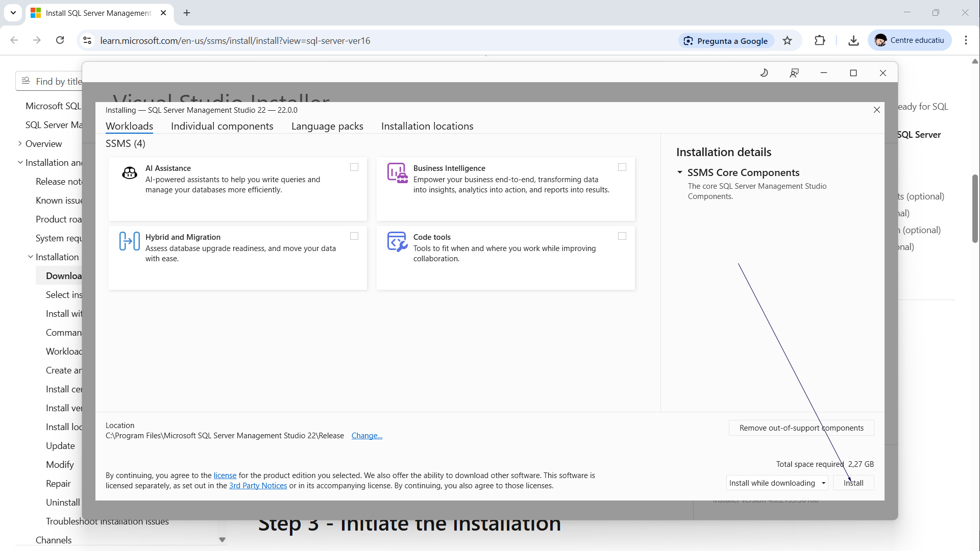The height and width of the screenshot is (551, 980).
Task: Bookmark this page with the star icon
Action: click(788, 41)
